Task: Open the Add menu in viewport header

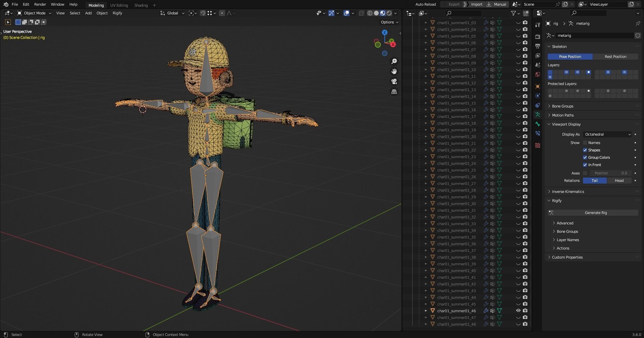Action: click(88, 13)
